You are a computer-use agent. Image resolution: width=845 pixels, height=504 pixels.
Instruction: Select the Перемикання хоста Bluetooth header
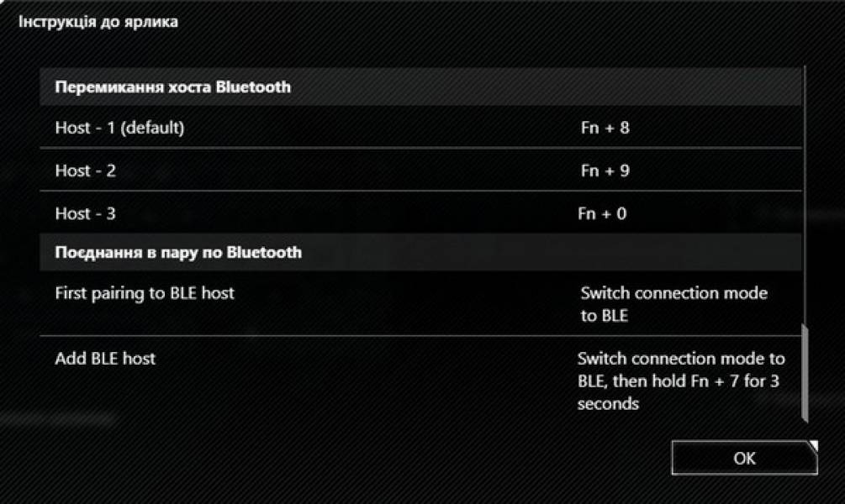(173, 87)
